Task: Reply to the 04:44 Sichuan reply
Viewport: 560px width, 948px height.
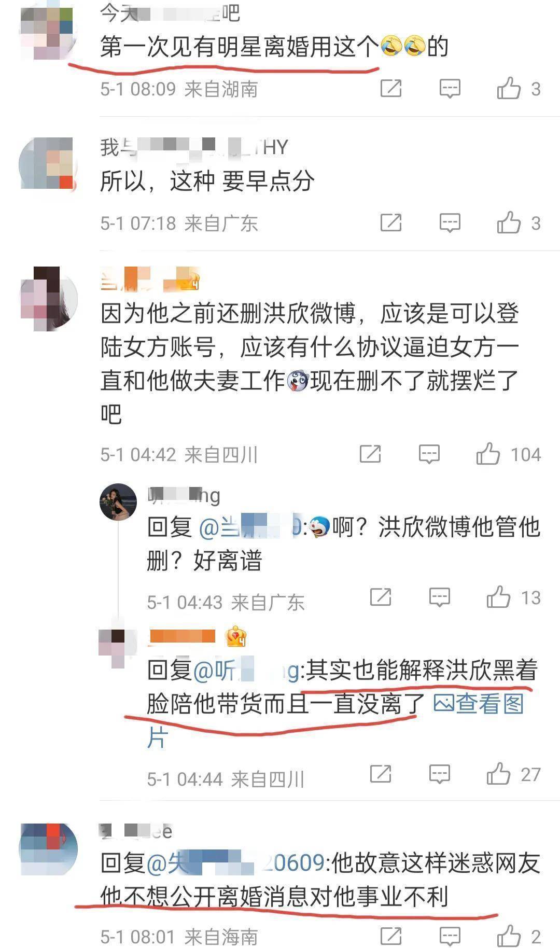Action: point(439,774)
